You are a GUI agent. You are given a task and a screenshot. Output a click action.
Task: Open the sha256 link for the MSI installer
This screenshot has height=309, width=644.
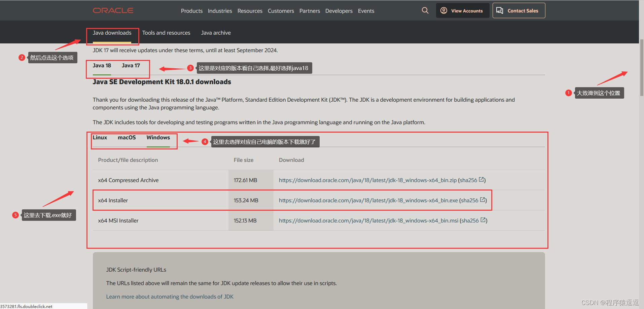470,220
